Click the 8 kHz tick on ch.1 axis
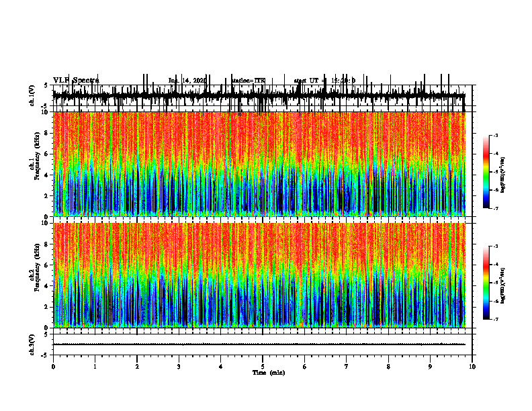This screenshot has width=532, height=411. click(46, 133)
